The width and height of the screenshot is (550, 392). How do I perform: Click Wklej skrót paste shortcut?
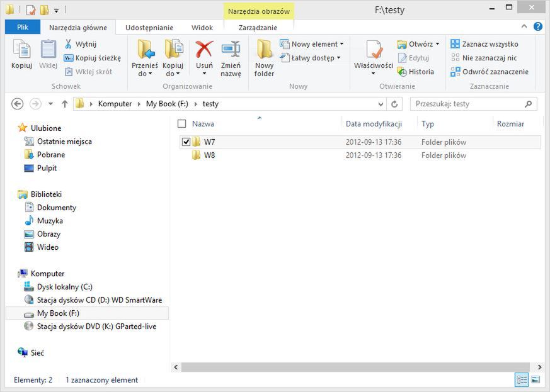coord(88,72)
